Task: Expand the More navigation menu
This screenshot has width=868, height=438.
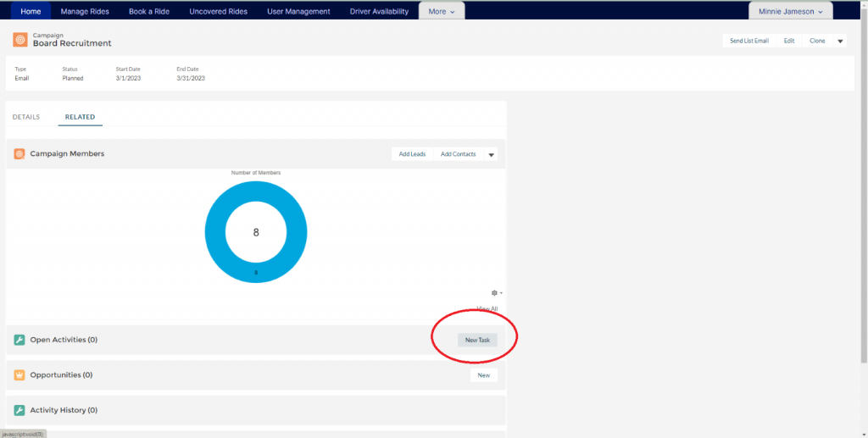Action: click(x=442, y=12)
